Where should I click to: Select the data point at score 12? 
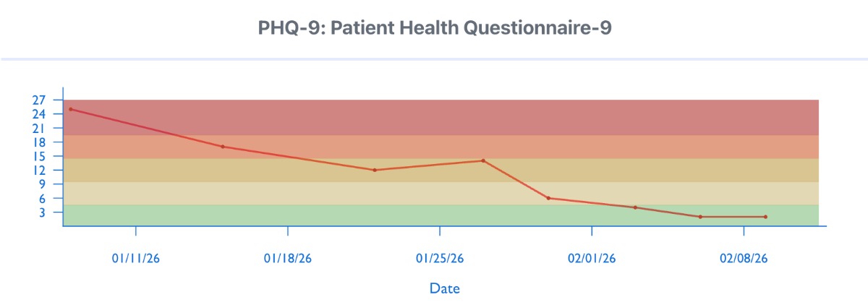[375, 170]
